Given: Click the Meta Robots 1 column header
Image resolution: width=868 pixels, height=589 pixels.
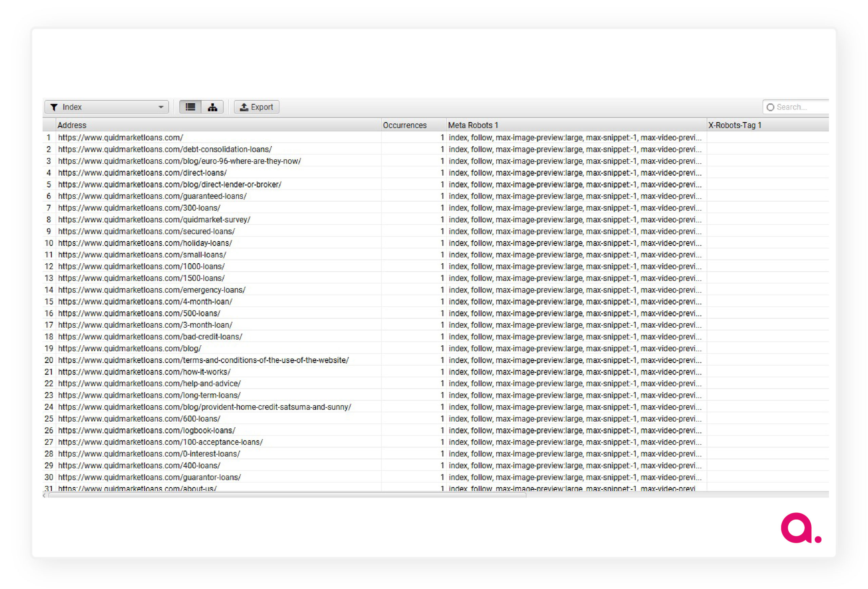Looking at the screenshot, I should point(576,125).
